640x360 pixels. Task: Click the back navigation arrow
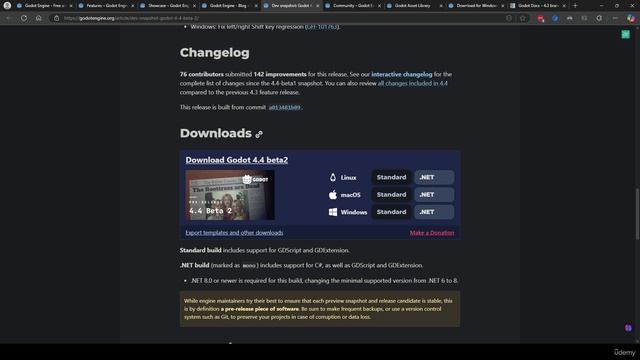tap(8, 18)
